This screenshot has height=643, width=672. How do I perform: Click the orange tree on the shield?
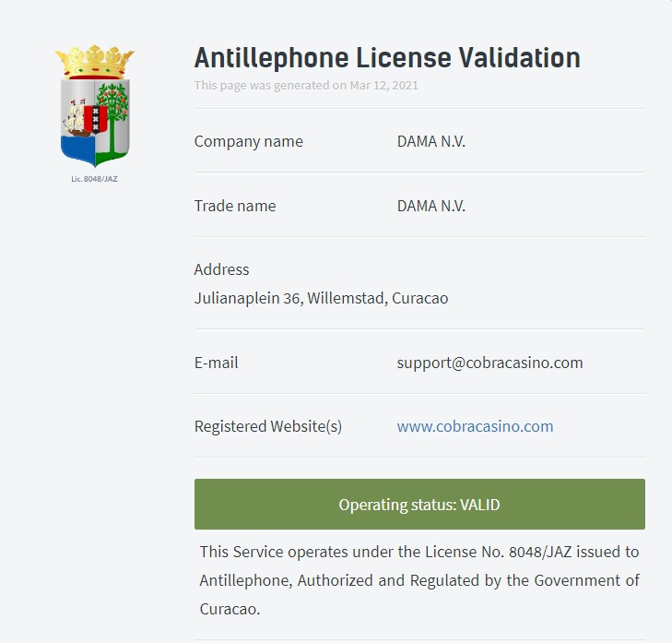[113, 117]
